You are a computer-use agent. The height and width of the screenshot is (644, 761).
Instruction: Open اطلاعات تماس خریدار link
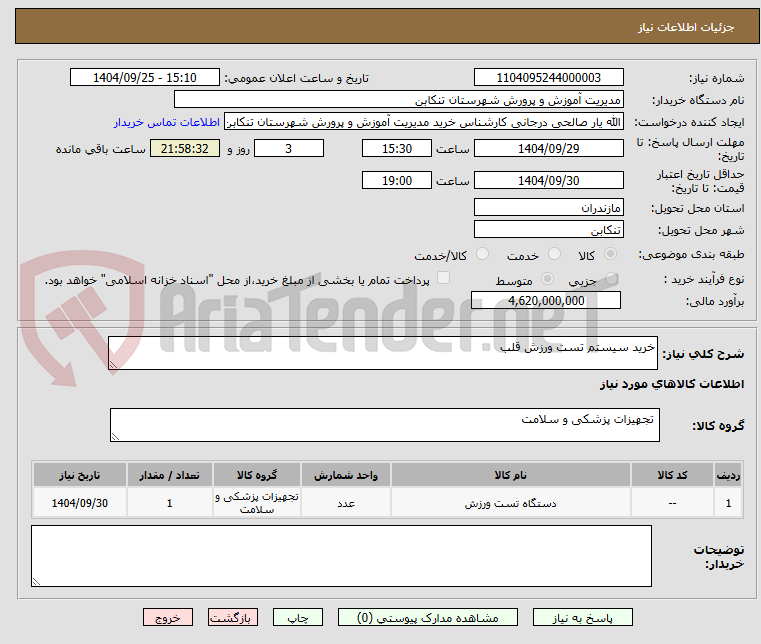(x=167, y=122)
